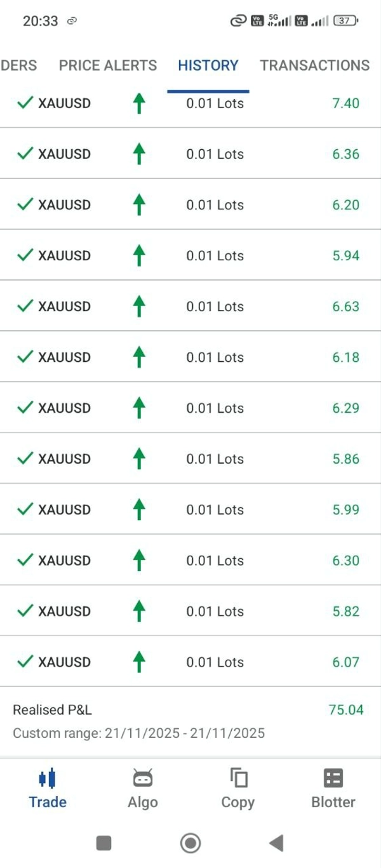Tap green arrow on the 6.07 trade

(x=139, y=662)
